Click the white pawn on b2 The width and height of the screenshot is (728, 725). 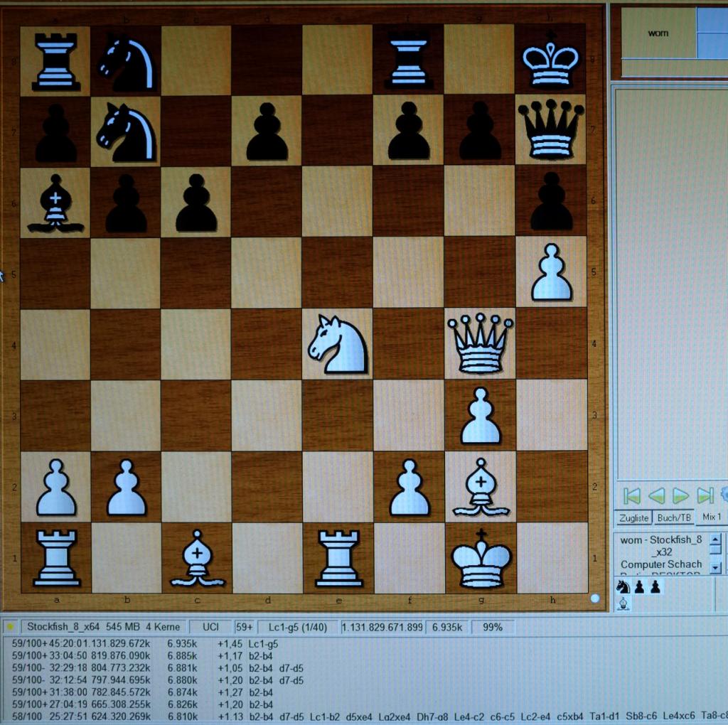[127, 488]
